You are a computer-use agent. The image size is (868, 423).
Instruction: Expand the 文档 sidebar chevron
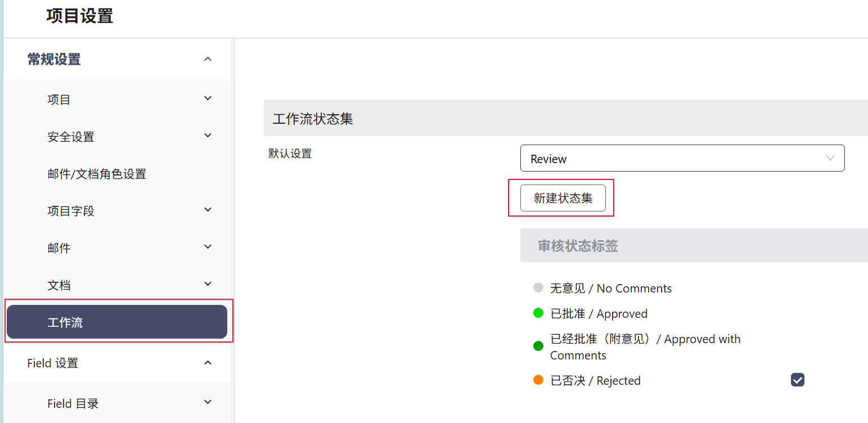pos(208,284)
